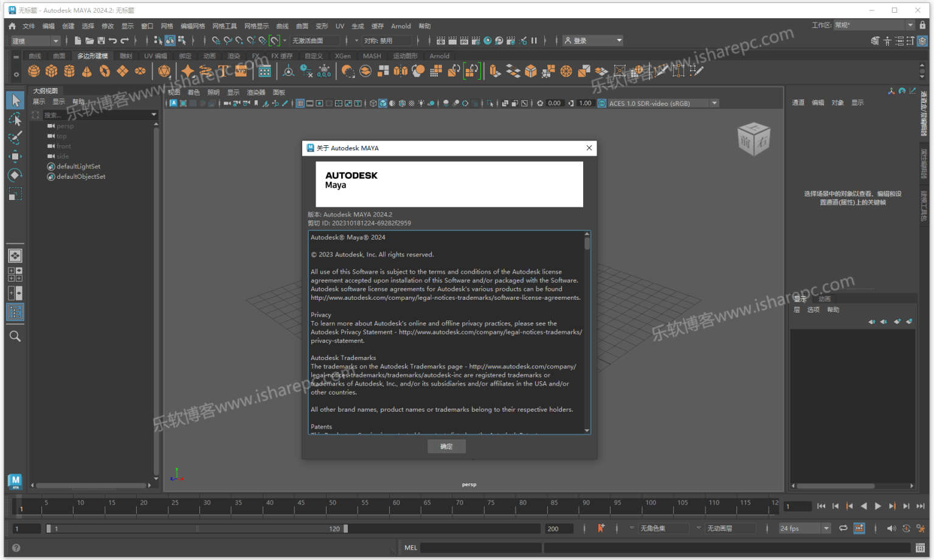Open the 对称: 禁用 symmetry dropdown
Screen dimensions: 934x560
click(387, 41)
